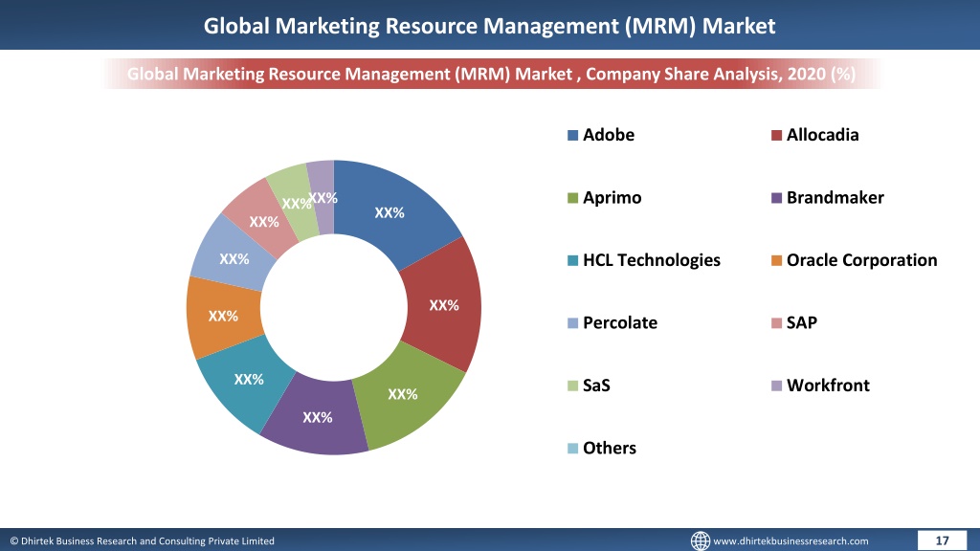
Task: Click the lavender donut chart slice
Action: pyautogui.click(x=322, y=197)
